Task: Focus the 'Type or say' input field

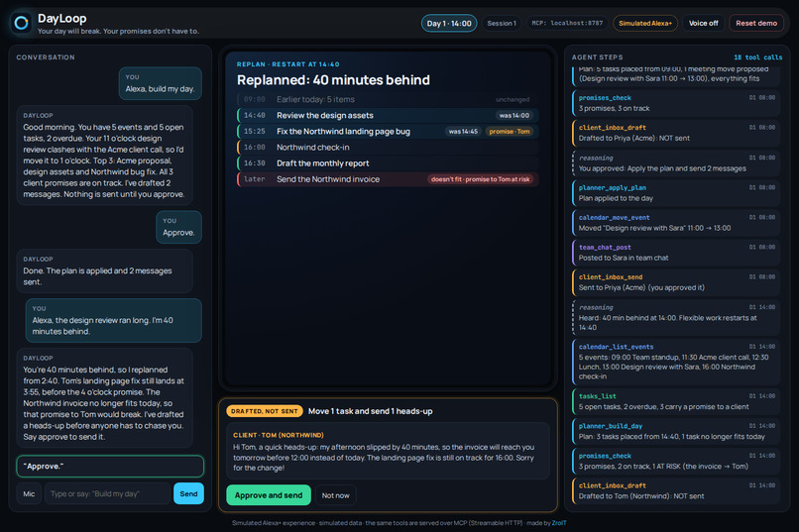Action: (x=107, y=493)
